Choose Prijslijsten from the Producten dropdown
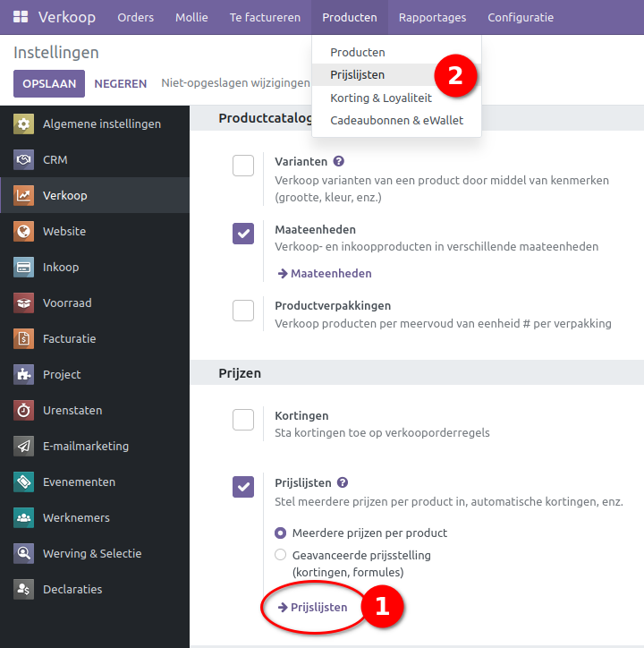This screenshot has height=648, width=644. [x=358, y=75]
